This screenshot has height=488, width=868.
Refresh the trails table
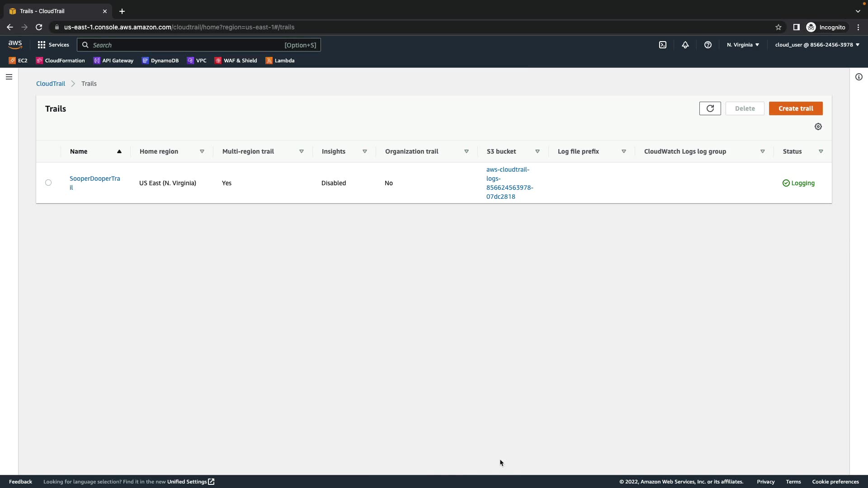[710, 108]
